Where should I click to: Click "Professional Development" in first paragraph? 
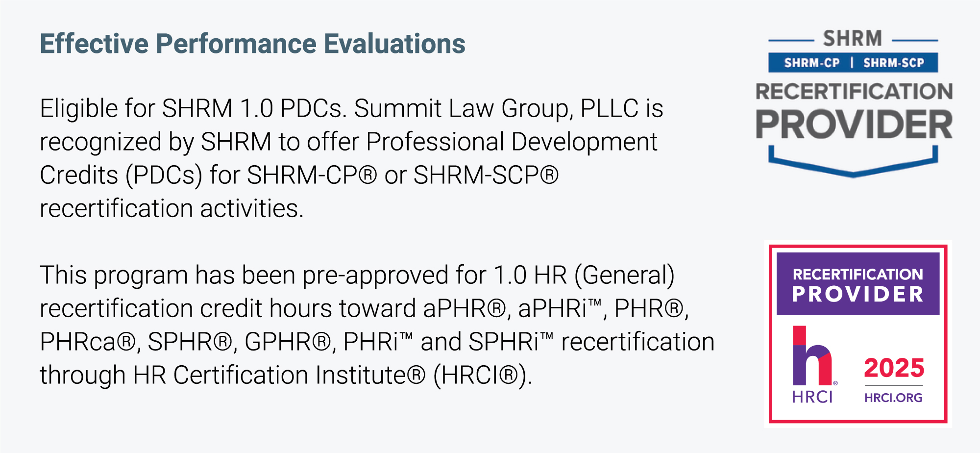click(x=511, y=142)
